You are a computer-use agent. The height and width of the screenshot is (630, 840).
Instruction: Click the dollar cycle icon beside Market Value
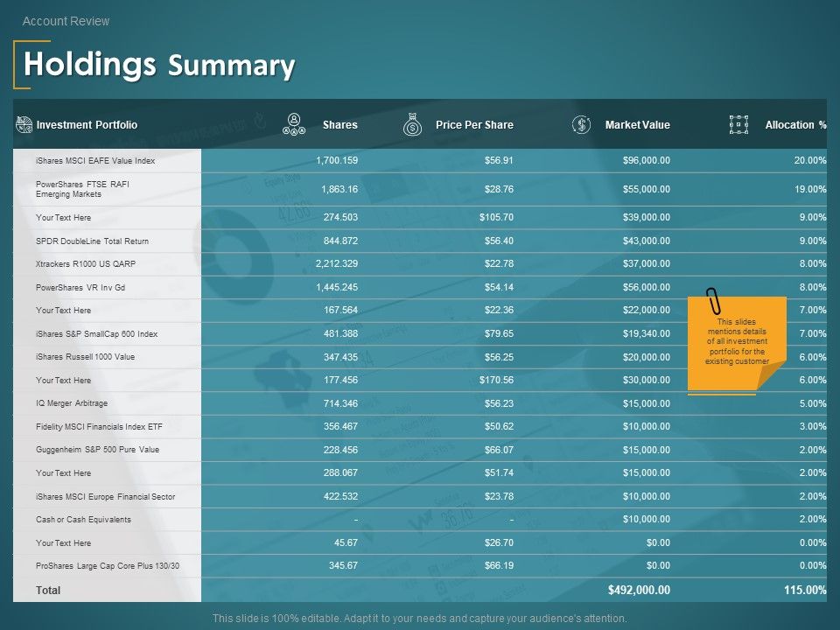pos(581,125)
